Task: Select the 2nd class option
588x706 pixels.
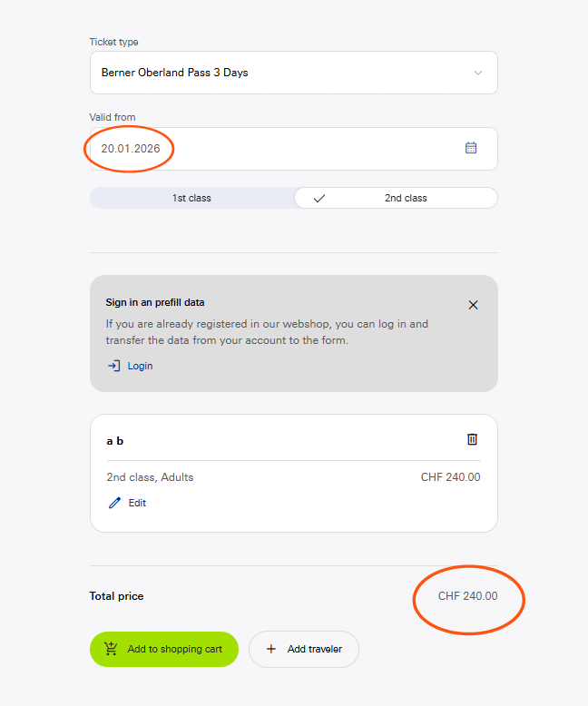Action: (406, 198)
